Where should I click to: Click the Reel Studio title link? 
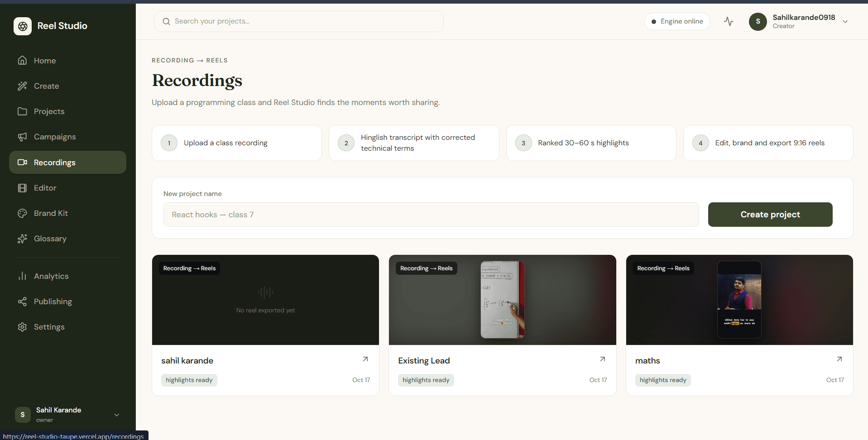click(62, 26)
